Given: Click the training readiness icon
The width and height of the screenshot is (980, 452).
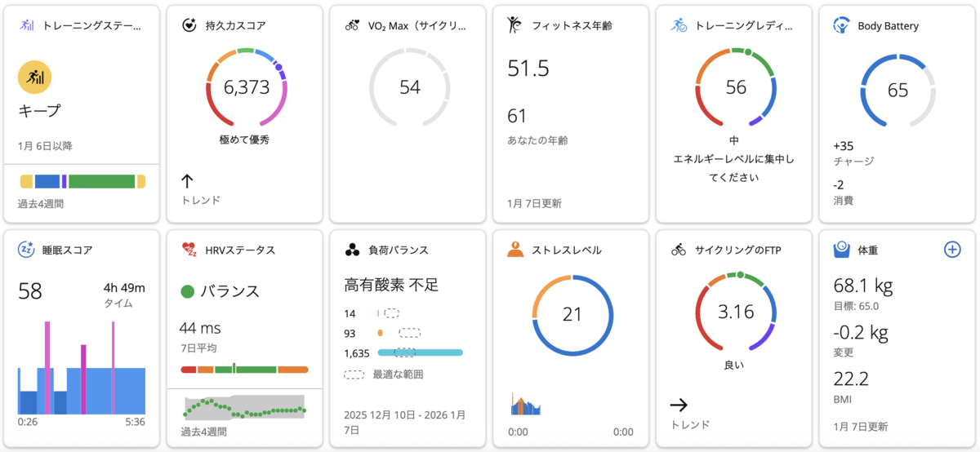Looking at the screenshot, I should (x=679, y=25).
